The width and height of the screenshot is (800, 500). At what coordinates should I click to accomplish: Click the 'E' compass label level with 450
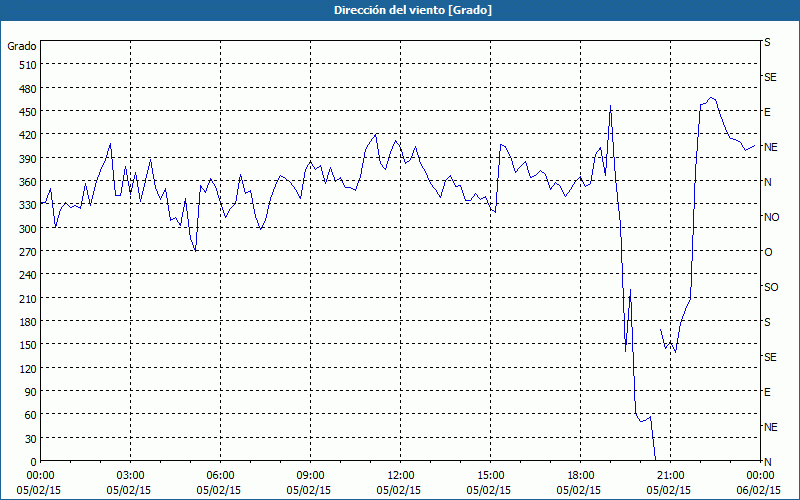(767, 112)
